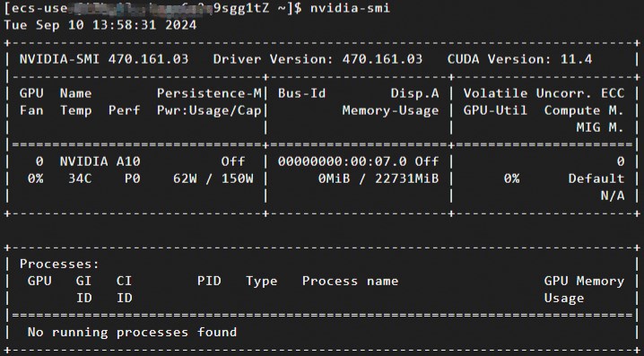Click the 'GI' column header
The image size is (644, 356).
pos(83,281)
